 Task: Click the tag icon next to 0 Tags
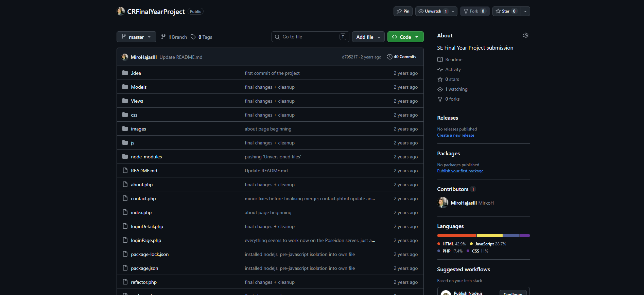[193, 37]
